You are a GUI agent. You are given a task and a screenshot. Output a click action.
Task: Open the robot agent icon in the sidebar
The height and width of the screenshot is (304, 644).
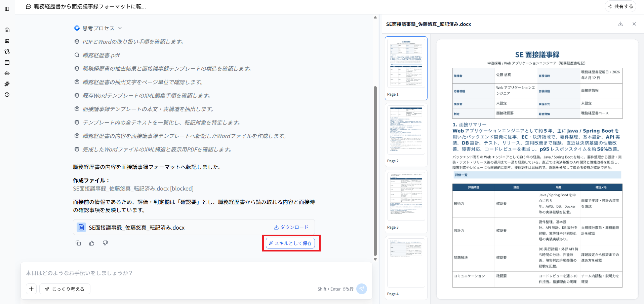coord(7,73)
